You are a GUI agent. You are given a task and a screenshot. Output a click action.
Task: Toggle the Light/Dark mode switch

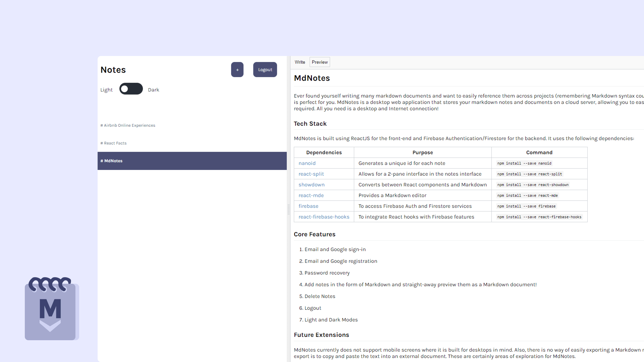pyautogui.click(x=131, y=89)
